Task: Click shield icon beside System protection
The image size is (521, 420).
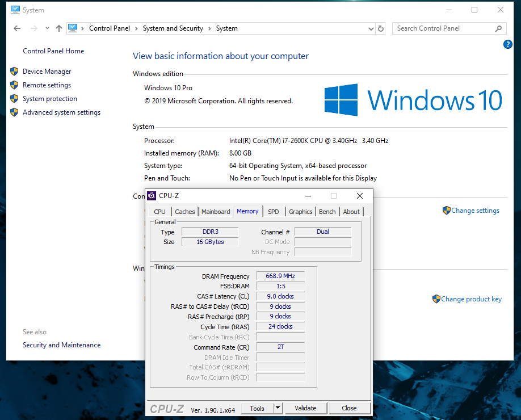Action: [x=14, y=98]
